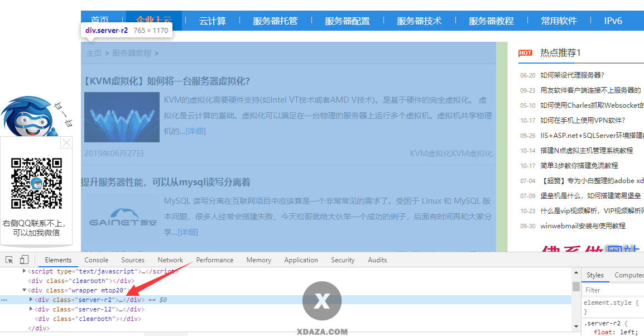The height and width of the screenshot is (336, 644).
Task: Click the Styles Filter input field
Action: 614,290
